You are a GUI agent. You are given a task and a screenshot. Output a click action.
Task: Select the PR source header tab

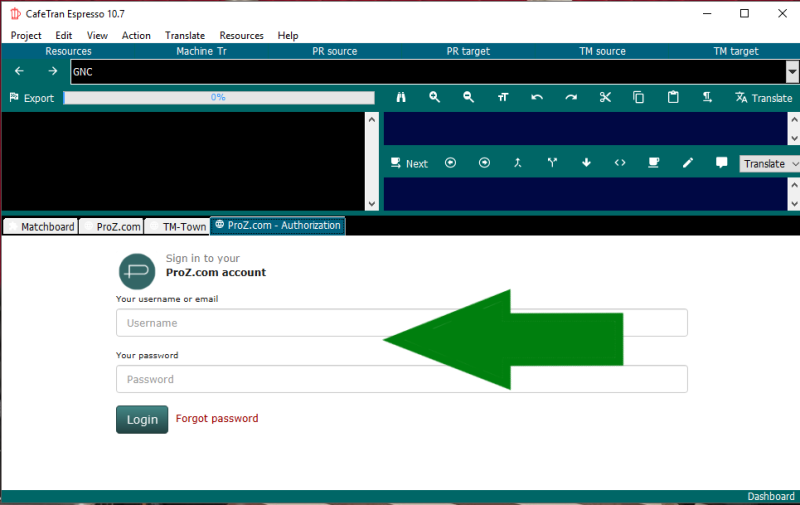click(335, 51)
